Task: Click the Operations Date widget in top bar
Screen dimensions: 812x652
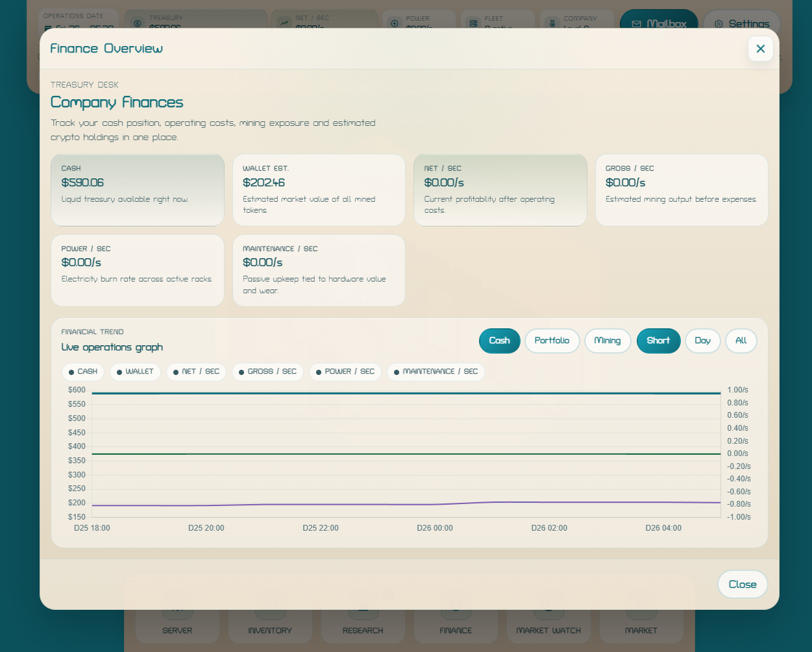Action: click(x=78, y=19)
